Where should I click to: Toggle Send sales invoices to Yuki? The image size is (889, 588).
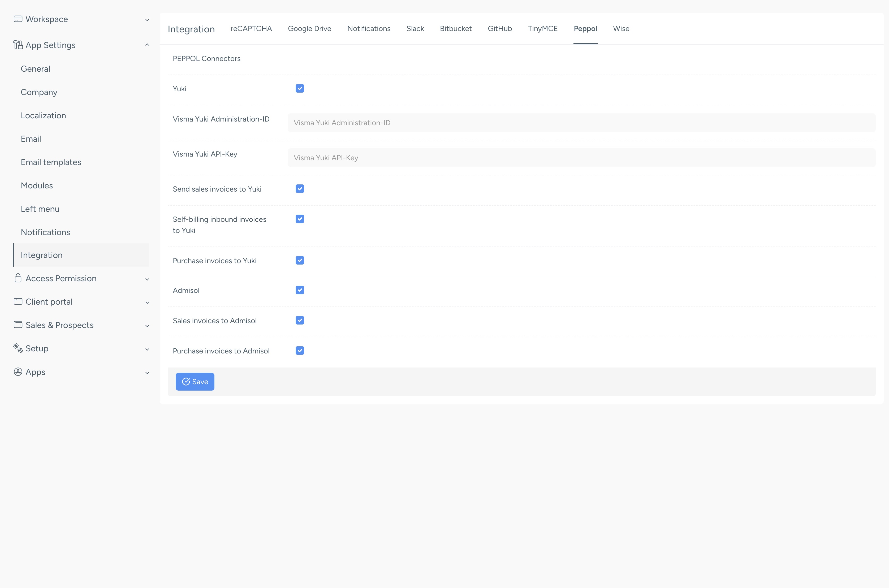pyautogui.click(x=300, y=189)
